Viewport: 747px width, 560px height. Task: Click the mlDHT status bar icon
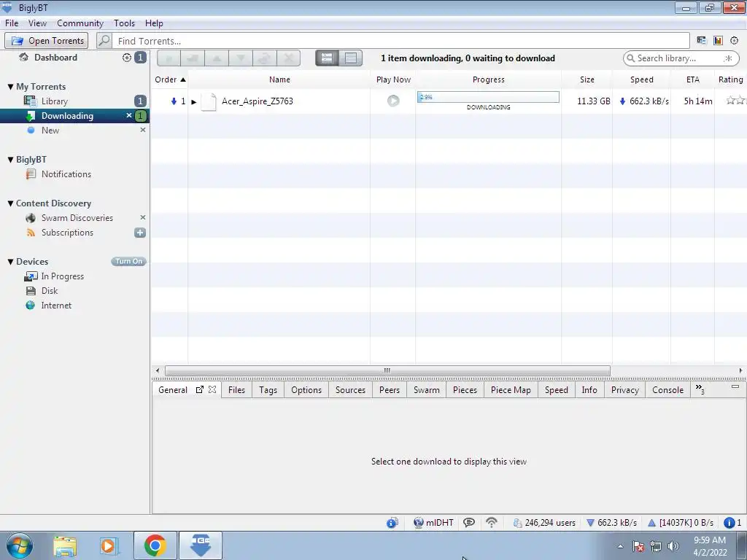[x=433, y=522]
